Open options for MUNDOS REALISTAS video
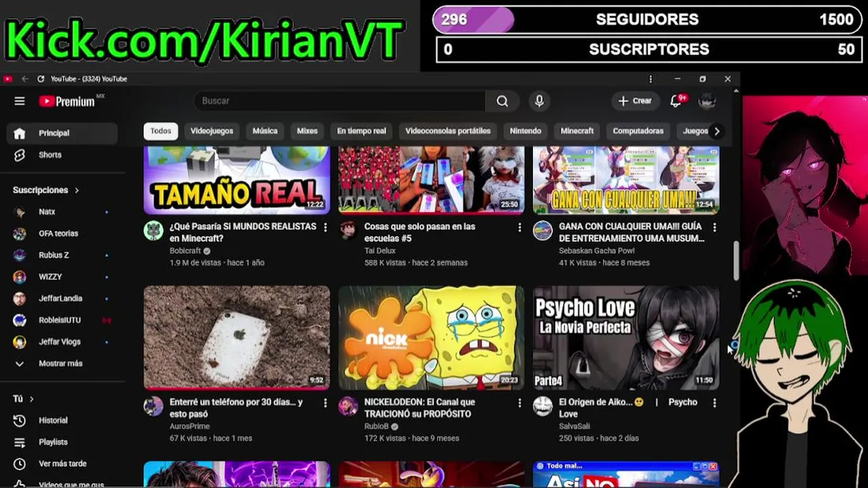The width and height of the screenshot is (868, 488). click(325, 227)
